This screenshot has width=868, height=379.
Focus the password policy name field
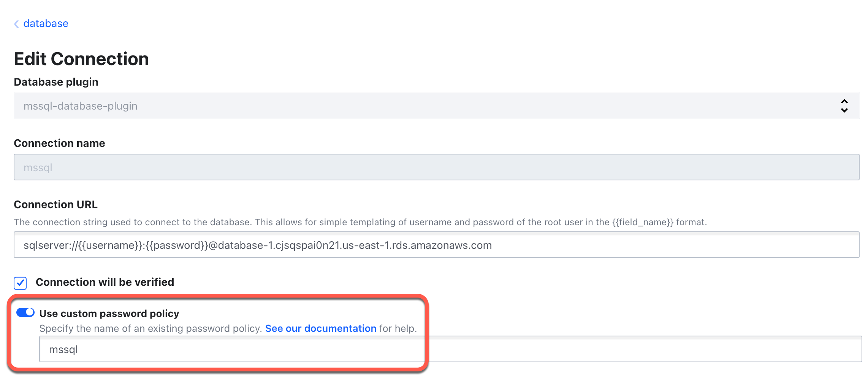click(x=450, y=349)
